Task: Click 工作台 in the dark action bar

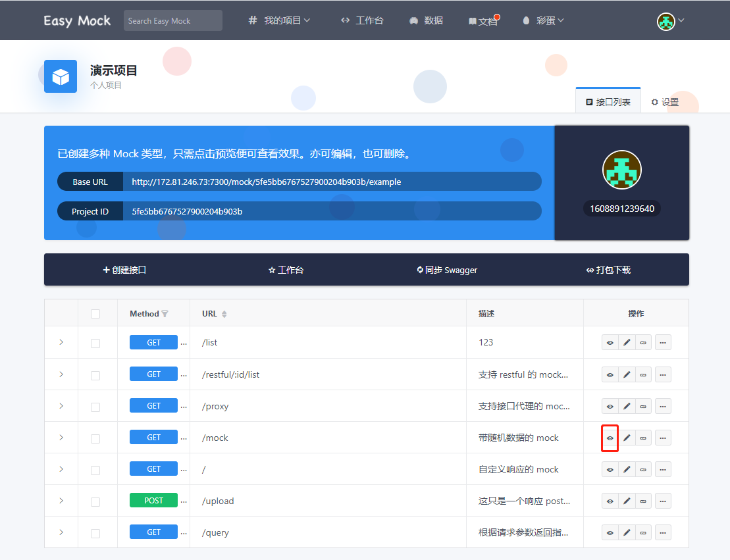Action: pos(286,270)
